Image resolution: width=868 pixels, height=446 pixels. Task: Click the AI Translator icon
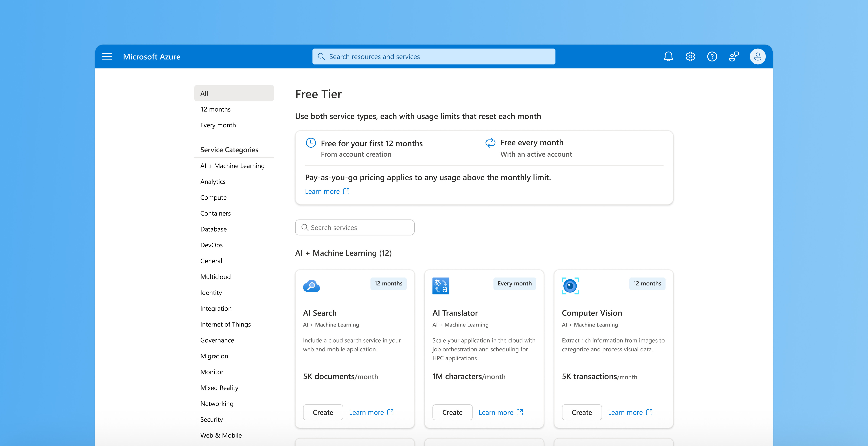[x=441, y=286]
